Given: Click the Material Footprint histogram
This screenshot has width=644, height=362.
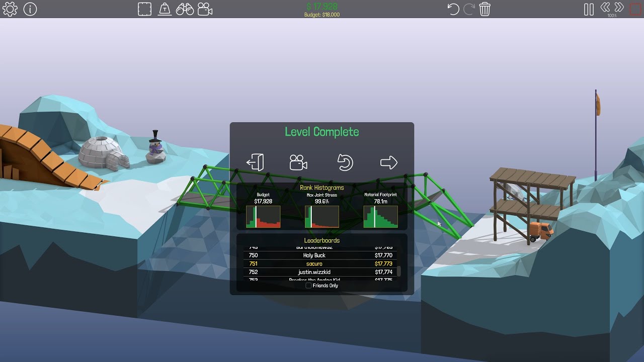Looking at the screenshot, I should point(381,217).
